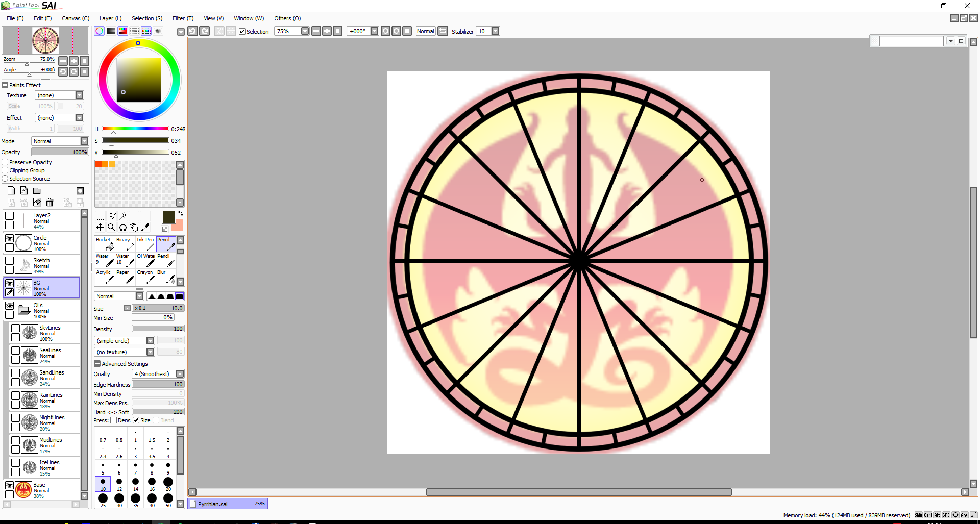
Task: Toggle the Clipping Group checkbox
Action: click(5, 170)
